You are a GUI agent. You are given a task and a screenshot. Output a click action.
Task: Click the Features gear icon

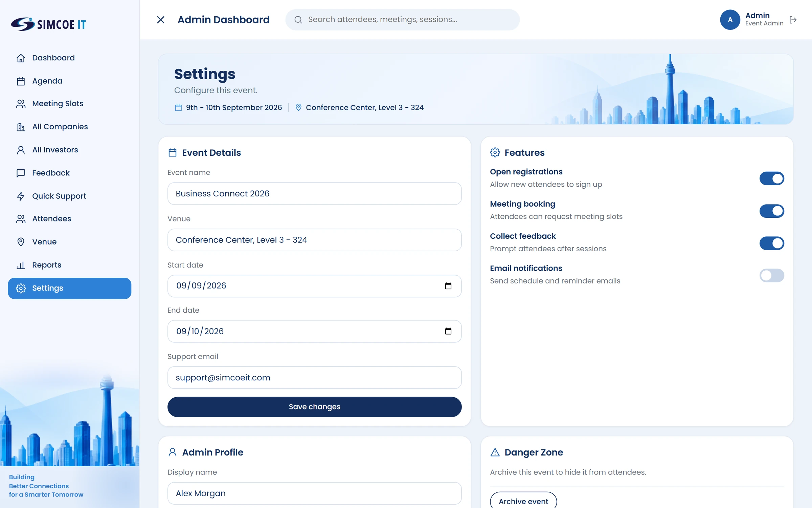coord(495,152)
